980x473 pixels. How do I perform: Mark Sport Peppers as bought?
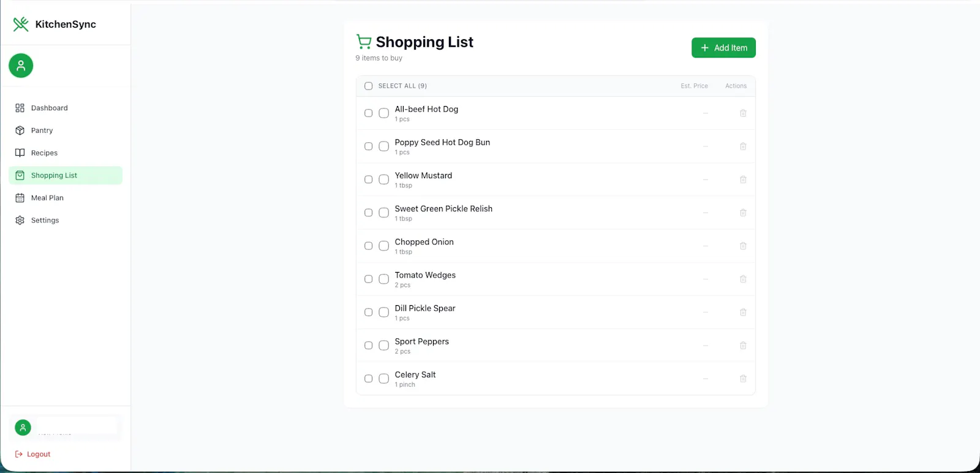tap(384, 345)
